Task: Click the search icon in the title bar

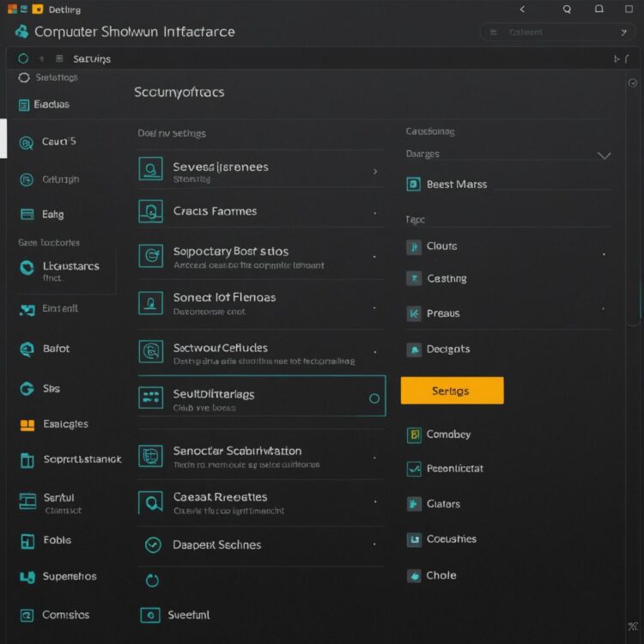Action: 567,9
